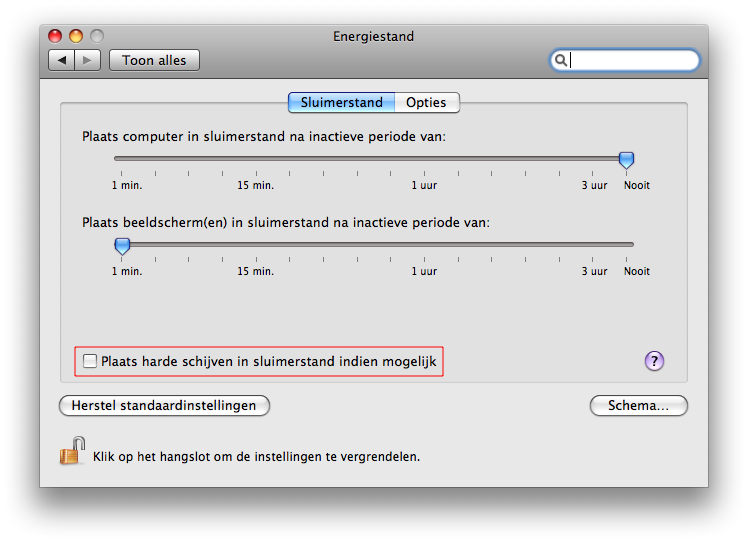Click the display sleep slider thumb at 1 min.
748x542 pixels.
click(122, 246)
